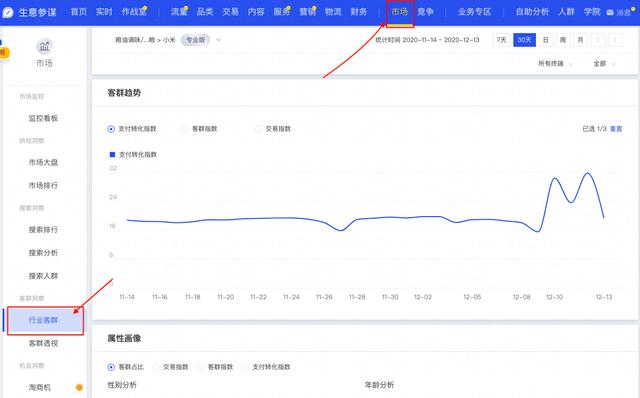Choose the 30天 time range button
640x398 pixels.
524,40
